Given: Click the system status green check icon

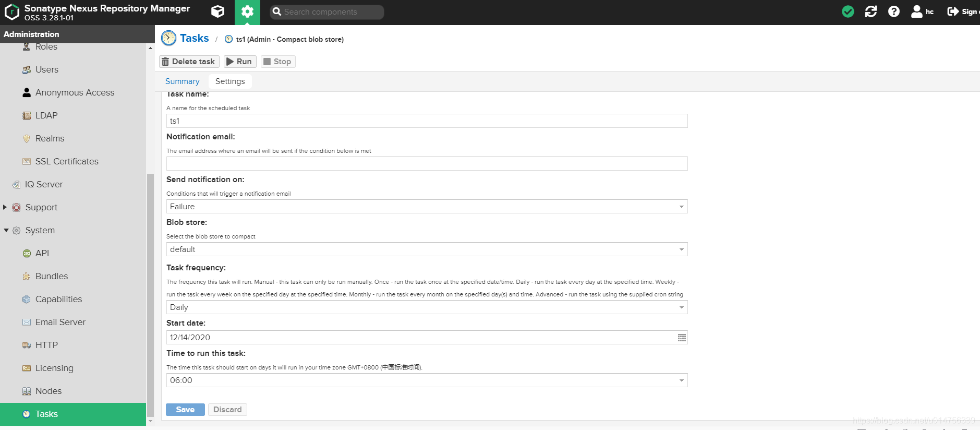Looking at the screenshot, I should 848,11.
